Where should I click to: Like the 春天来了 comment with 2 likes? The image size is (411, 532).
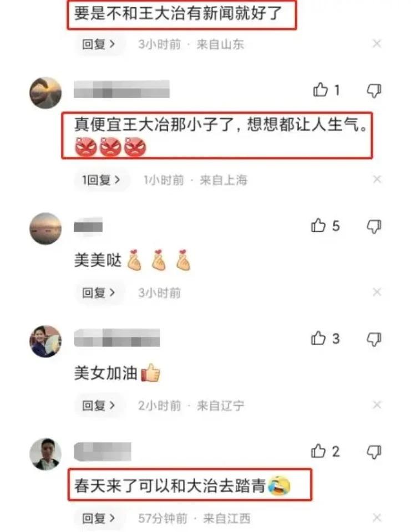[x=318, y=451]
